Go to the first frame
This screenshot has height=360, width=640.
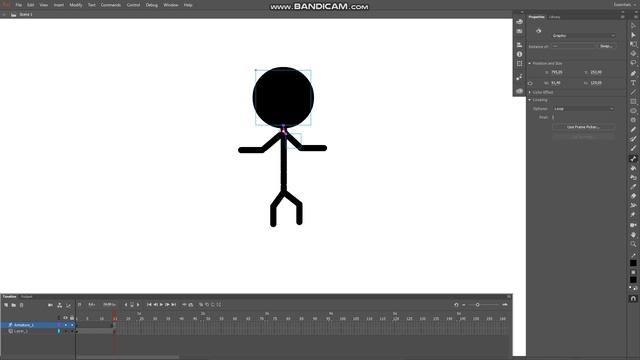[149, 304]
